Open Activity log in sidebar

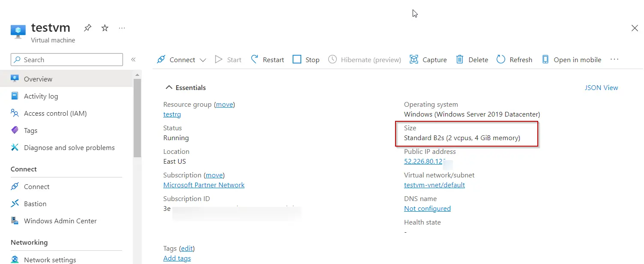41,96
